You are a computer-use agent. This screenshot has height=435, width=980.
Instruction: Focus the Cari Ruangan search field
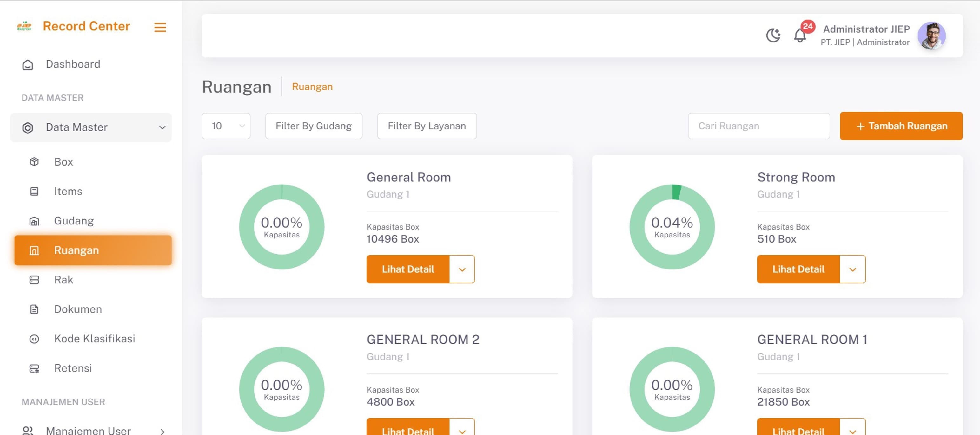pos(758,126)
